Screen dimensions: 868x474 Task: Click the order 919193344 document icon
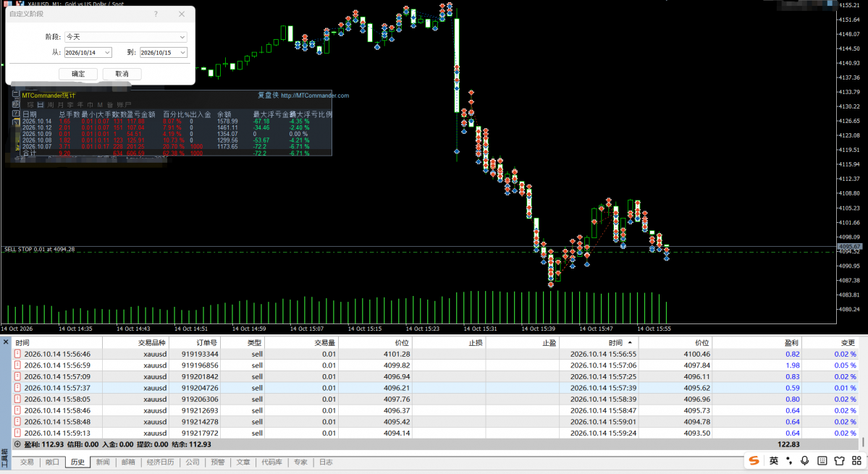[17, 354]
